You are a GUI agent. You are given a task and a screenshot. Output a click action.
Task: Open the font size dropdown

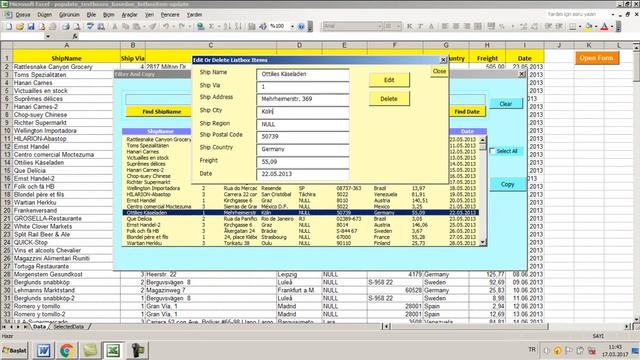click(x=399, y=27)
